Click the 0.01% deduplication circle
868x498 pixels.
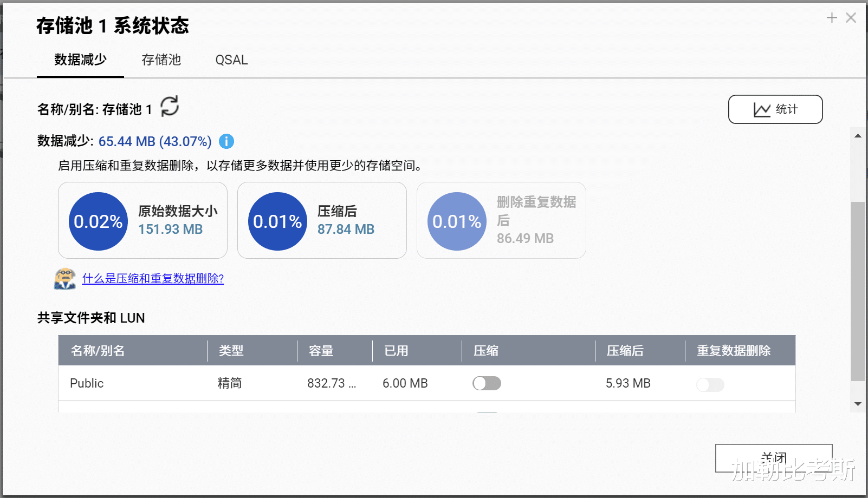pyautogui.click(x=456, y=221)
